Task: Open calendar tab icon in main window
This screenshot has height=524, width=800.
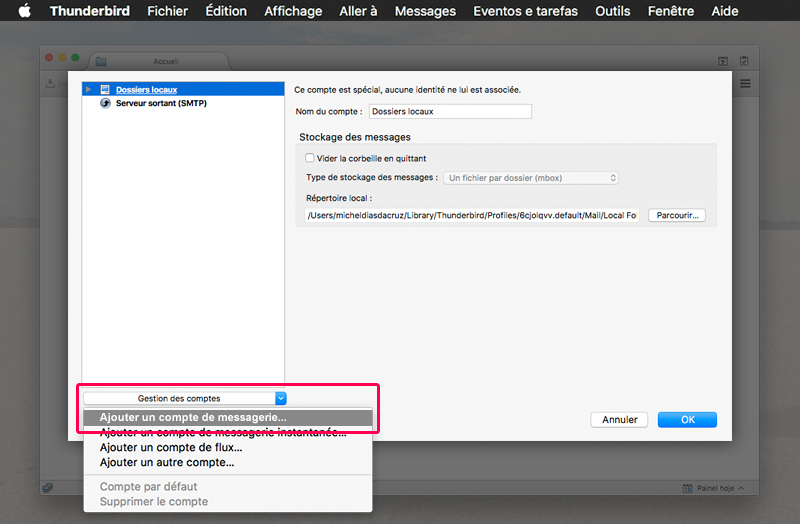Action: click(x=723, y=61)
